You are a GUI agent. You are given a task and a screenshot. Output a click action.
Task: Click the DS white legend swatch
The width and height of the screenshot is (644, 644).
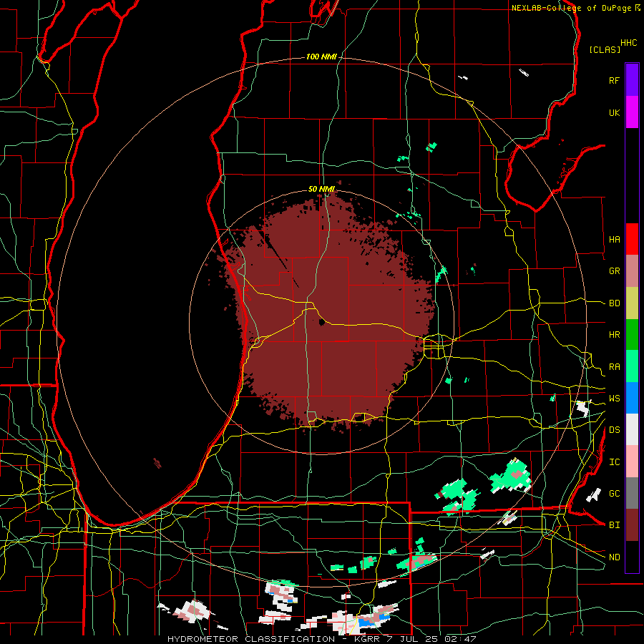(632, 429)
